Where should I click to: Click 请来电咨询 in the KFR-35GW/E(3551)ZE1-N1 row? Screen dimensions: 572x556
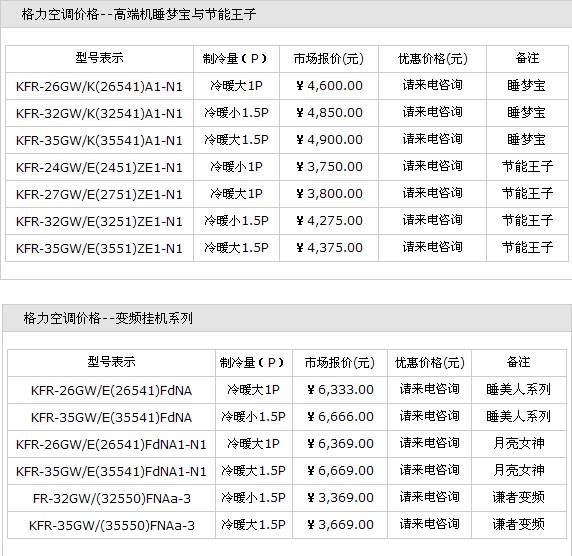432,247
